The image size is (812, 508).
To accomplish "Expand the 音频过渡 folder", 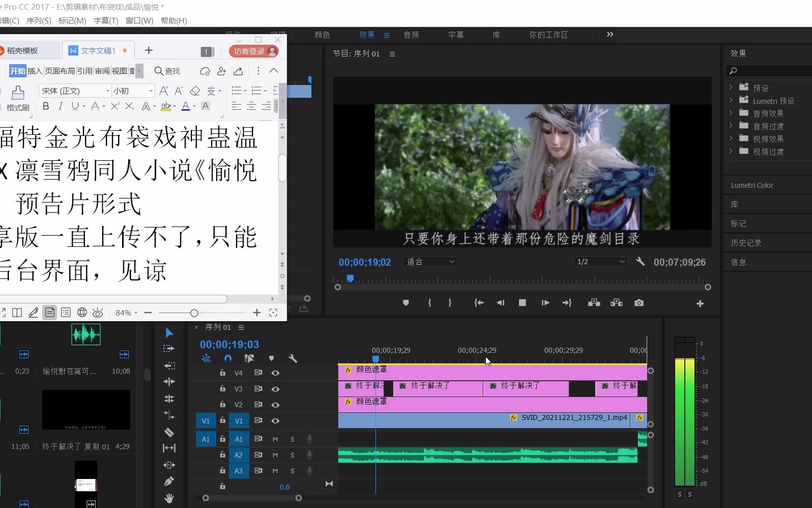I will point(731,126).
